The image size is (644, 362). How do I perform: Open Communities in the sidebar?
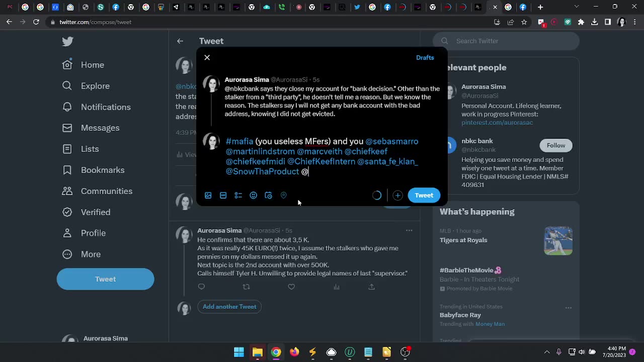coord(97,191)
